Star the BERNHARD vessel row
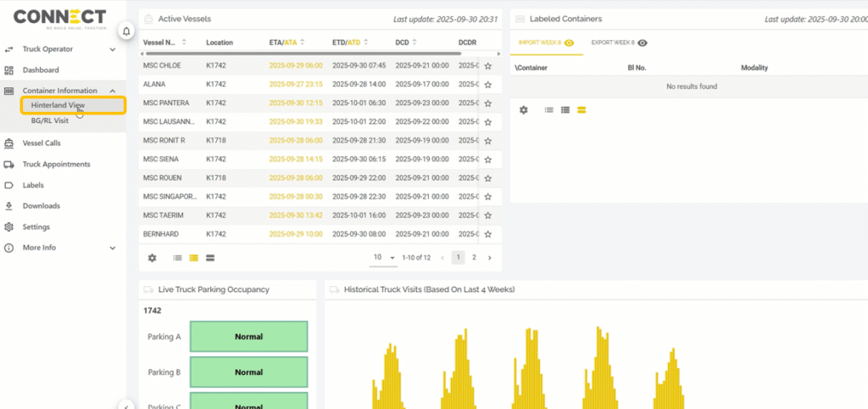This screenshot has width=868, height=409. (x=487, y=233)
